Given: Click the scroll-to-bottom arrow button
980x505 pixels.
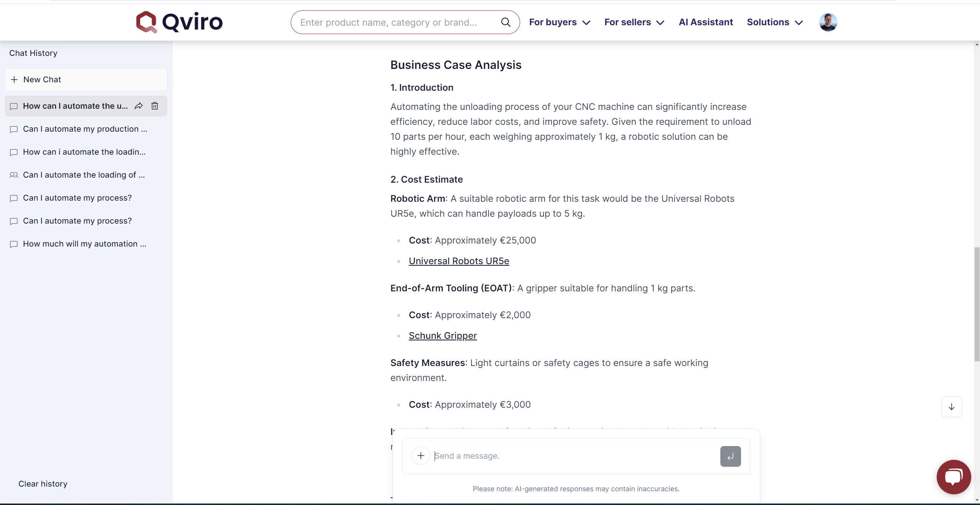Looking at the screenshot, I should (951, 407).
